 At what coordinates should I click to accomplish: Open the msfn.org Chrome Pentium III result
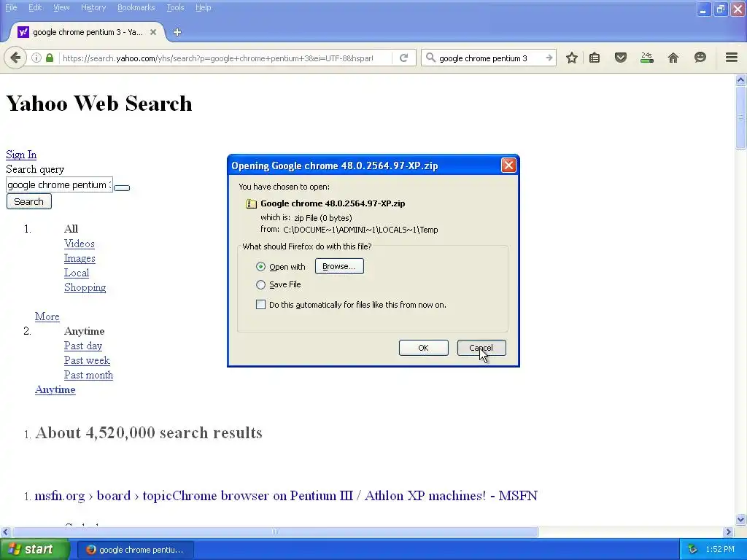(x=286, y=496)
